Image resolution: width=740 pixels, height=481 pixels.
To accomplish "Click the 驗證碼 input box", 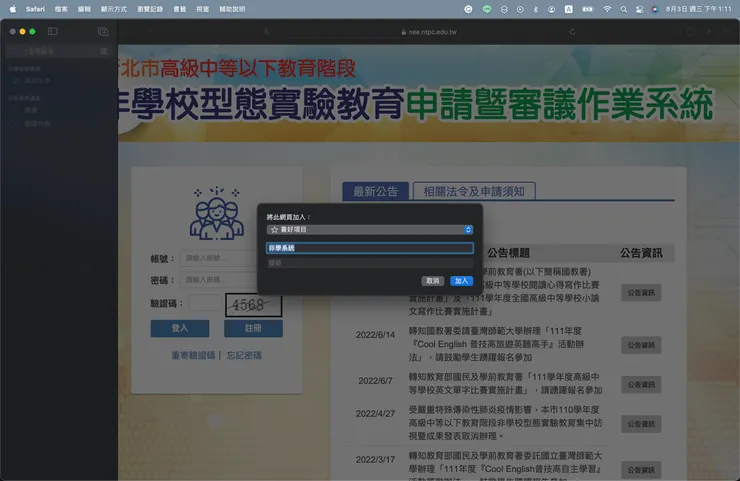I will (x=205, y=303).
